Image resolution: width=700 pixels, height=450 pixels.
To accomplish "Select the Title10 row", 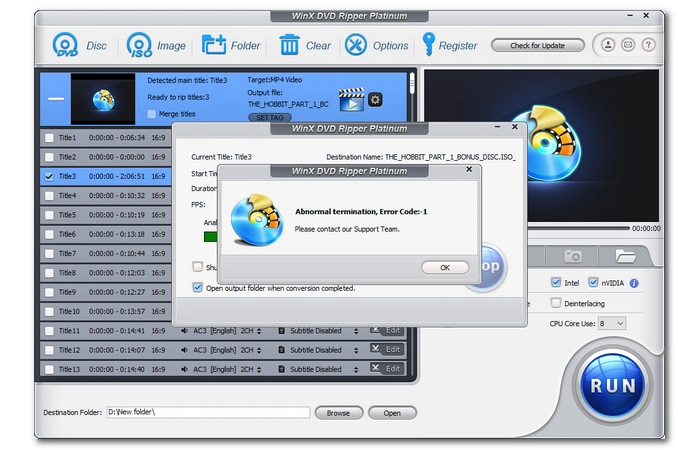I will click(106, 311).
